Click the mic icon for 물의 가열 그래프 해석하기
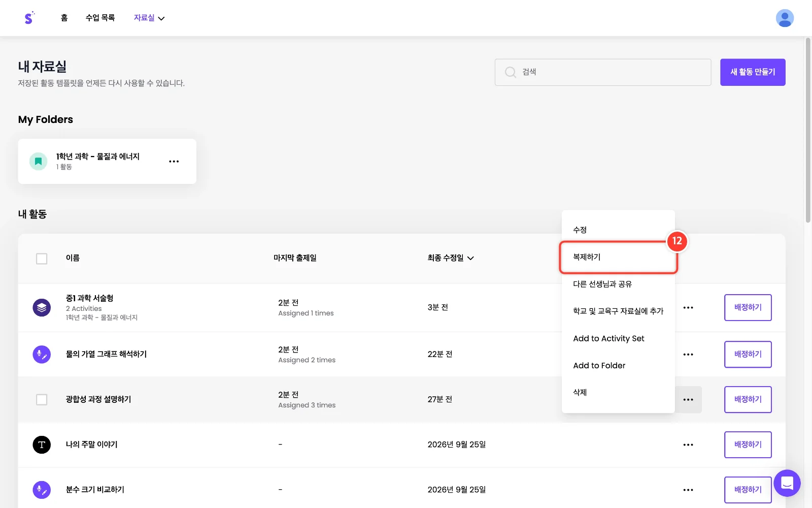The image size is (812, 508). (x=42, y=354)
